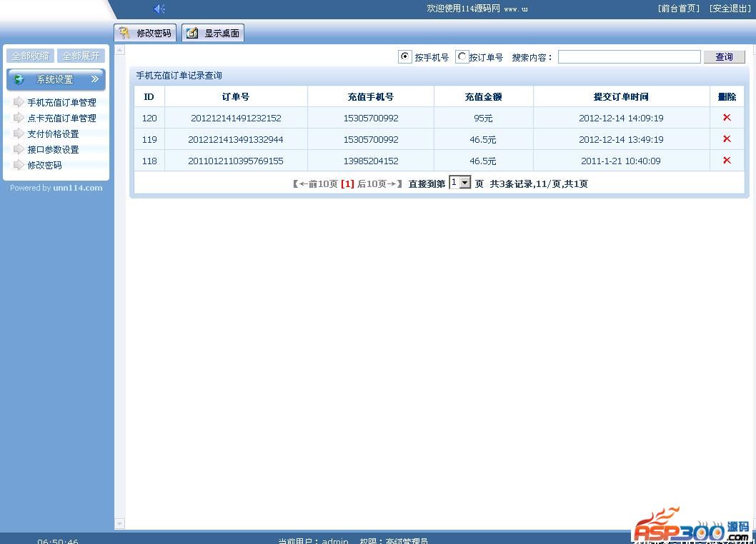756x544 pixels.
Task: Click the arrow icon beside 支付价格设置
Action: pos(19,134)
